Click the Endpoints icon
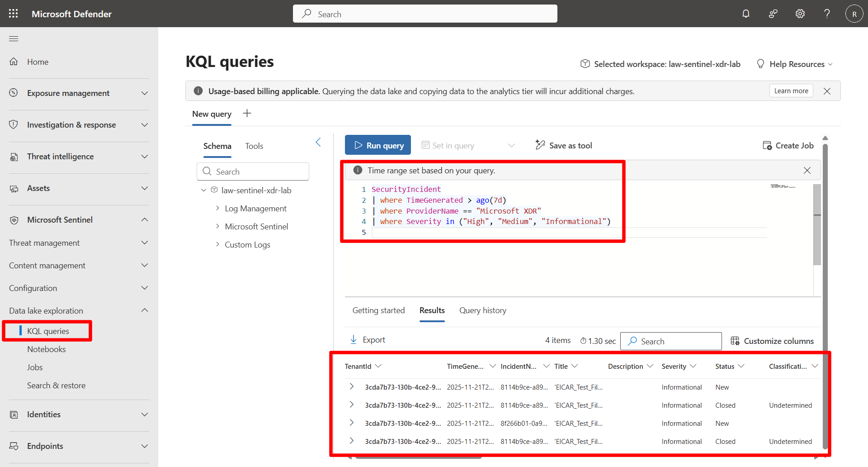This screenshot has height=467, width=868. [14, 446]
